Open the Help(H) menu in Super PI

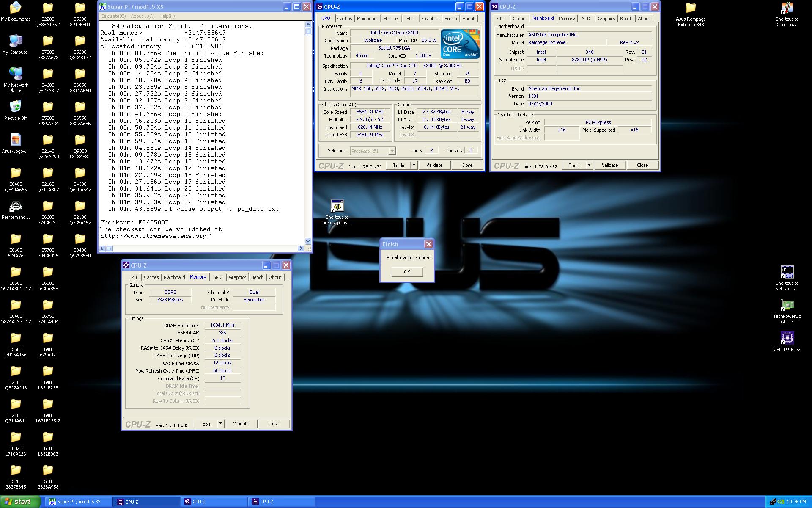[167, 16]
